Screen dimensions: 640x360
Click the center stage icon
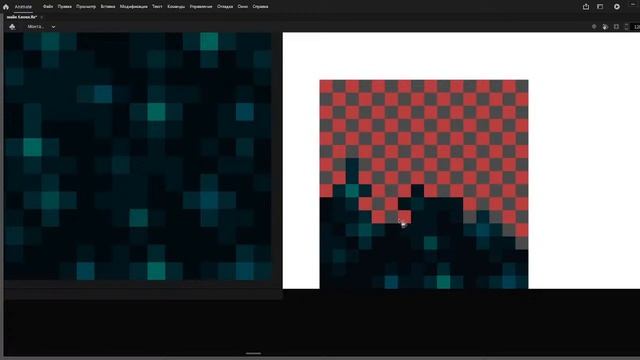point(594,27)
